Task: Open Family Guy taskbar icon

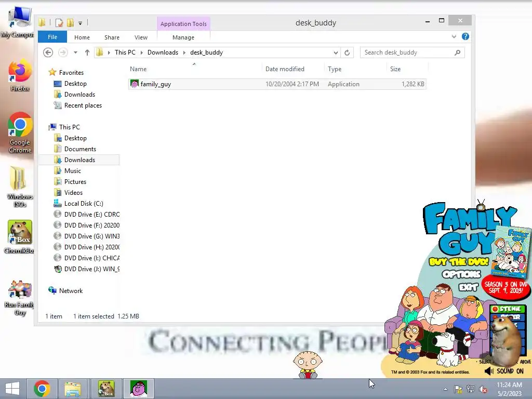Action: [x=138, y=389]
